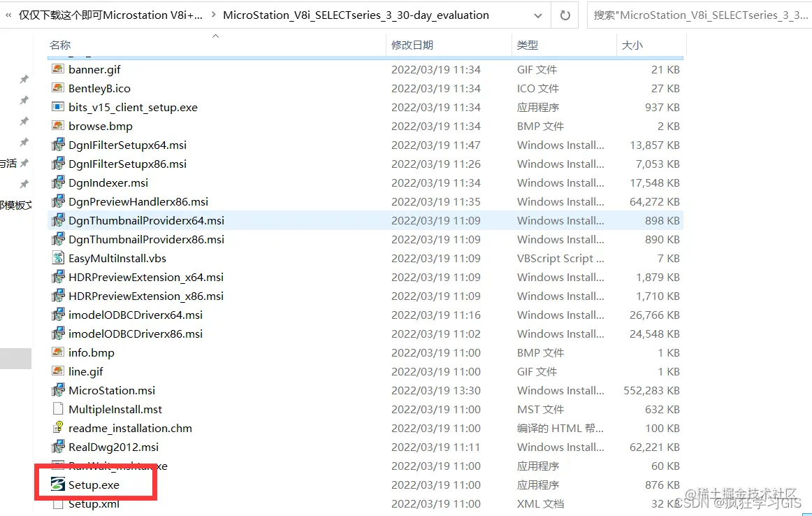Sort files by 类型 column
Screen dimensions: 812x516
pyautogui.click(x=527, y=45)
